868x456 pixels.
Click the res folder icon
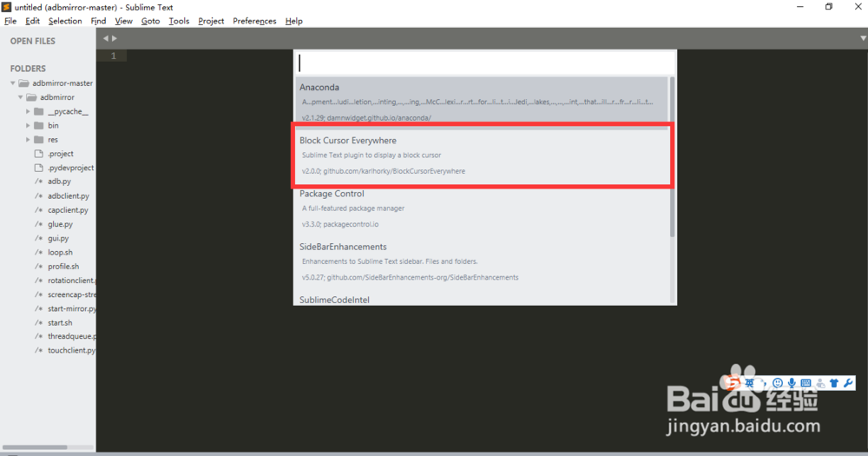(39, 140)
